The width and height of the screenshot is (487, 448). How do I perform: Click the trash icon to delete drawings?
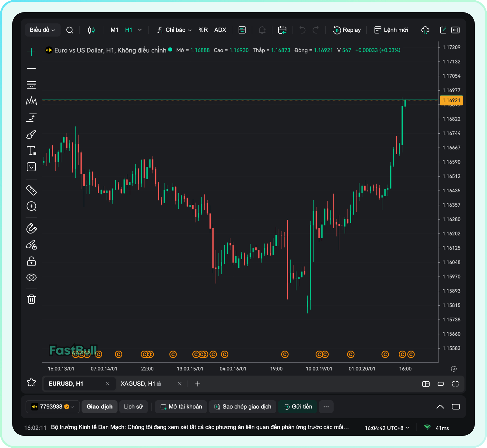coord(31,299)
